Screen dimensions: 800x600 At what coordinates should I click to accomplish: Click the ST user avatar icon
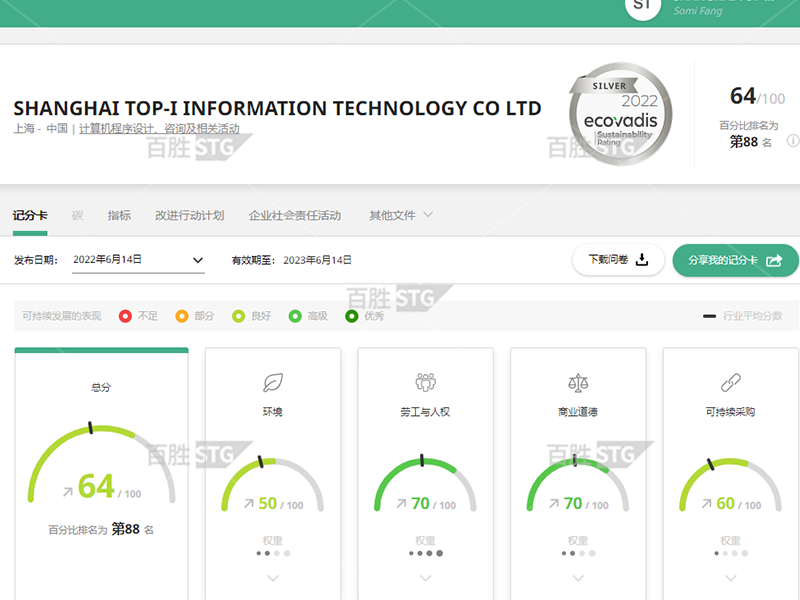pyautogui.click(x=642, y=6)
